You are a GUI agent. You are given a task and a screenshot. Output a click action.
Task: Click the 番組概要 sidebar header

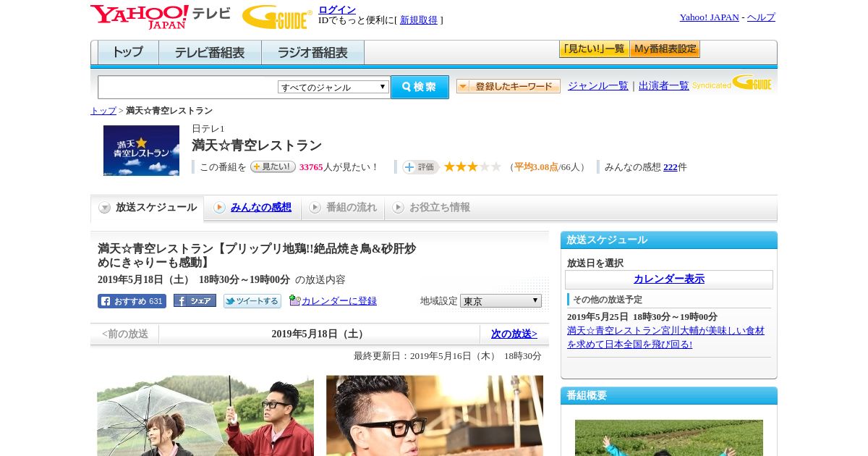tap(669, 396)
